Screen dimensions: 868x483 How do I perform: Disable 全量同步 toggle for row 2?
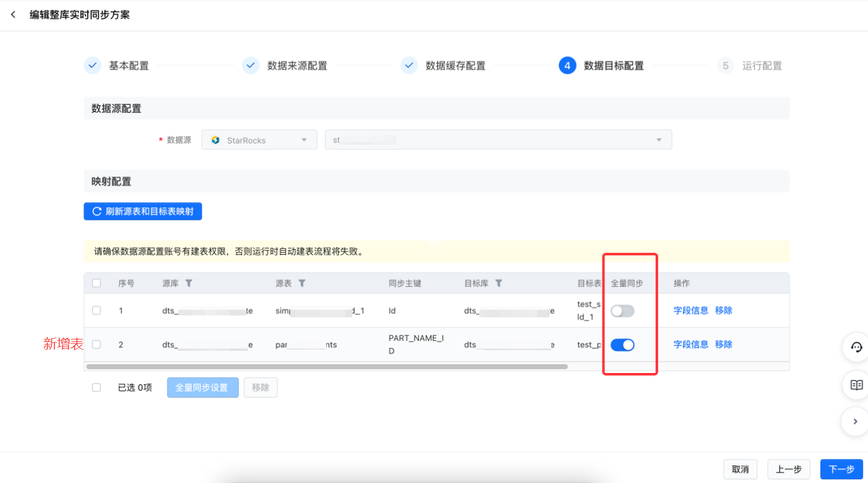point(622,345)
